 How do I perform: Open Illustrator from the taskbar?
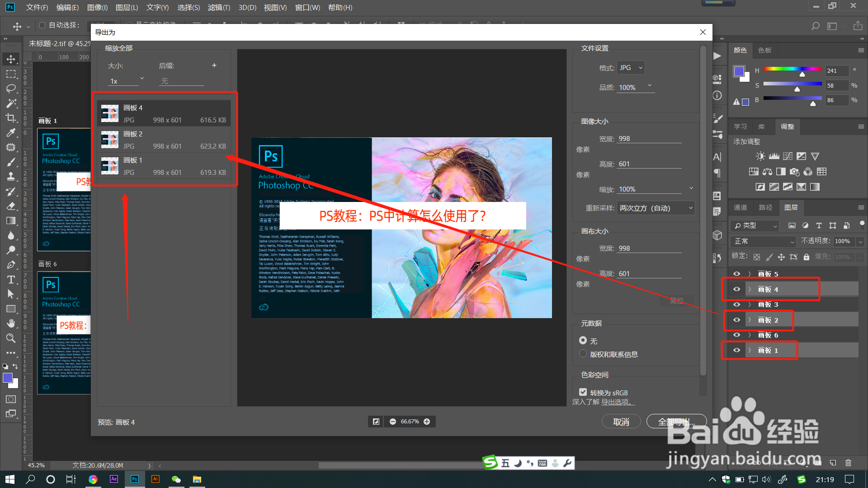click(156, 479)
